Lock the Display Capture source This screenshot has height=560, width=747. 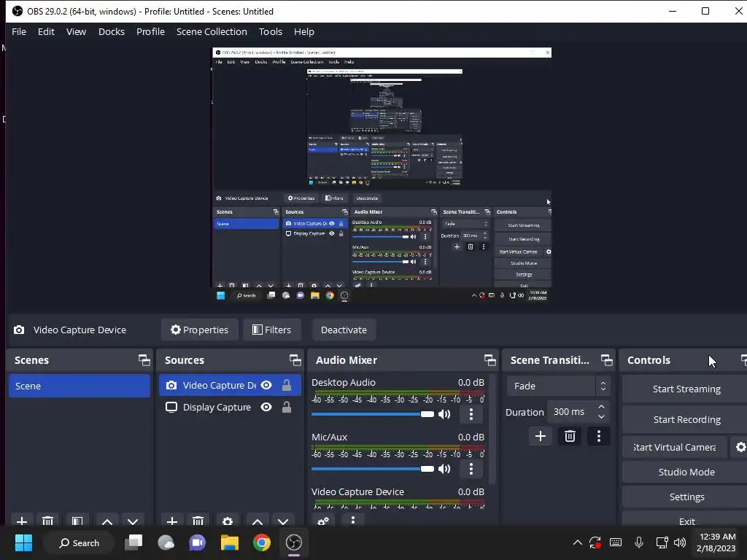pyautogui.click(x=286, y=407)
